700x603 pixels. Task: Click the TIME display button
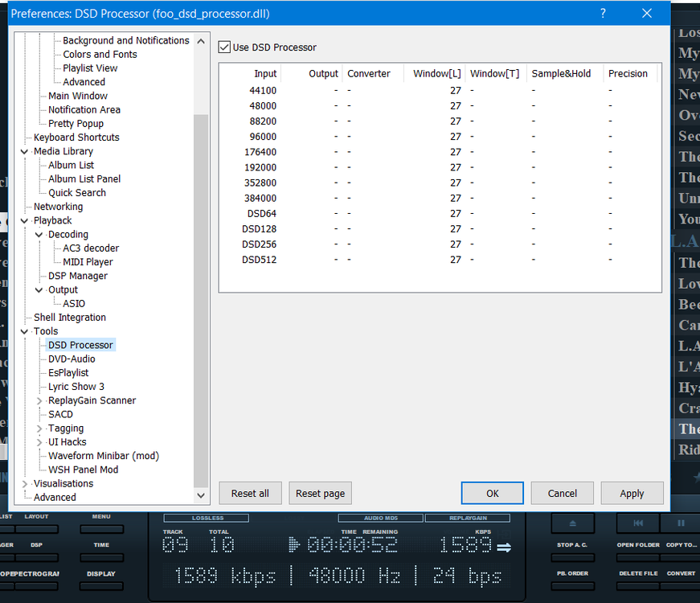click(102, 556)
